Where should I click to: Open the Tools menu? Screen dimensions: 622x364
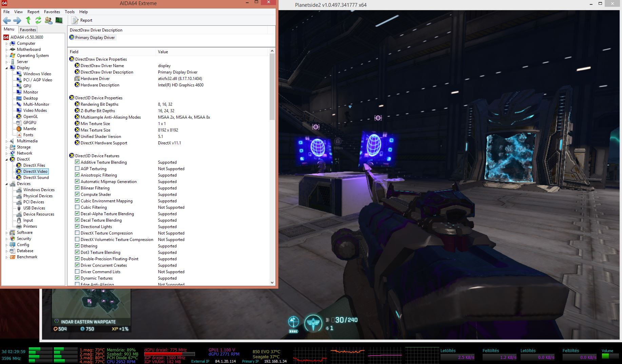click(x=70, y=12)
